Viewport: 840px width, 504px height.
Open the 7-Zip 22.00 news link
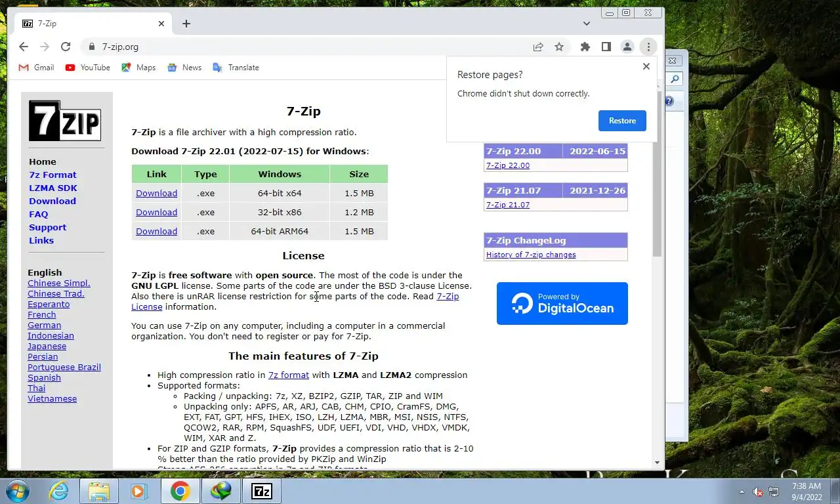pos(508,165)
